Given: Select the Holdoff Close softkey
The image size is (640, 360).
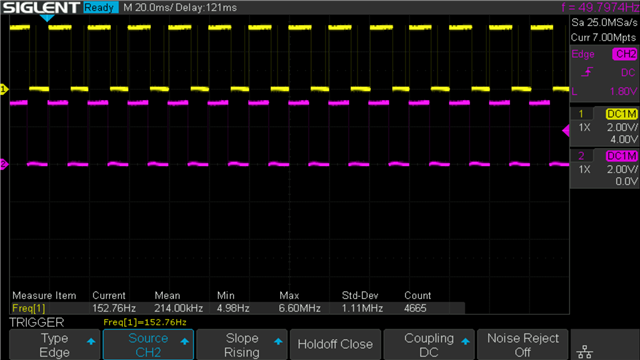Looking at the screenshot, I should [335, 345].
